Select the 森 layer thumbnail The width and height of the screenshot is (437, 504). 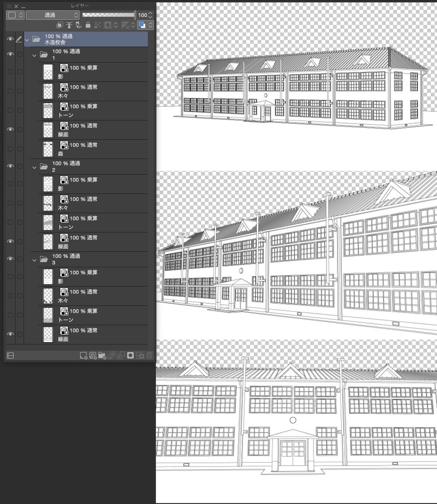point(48,149)
